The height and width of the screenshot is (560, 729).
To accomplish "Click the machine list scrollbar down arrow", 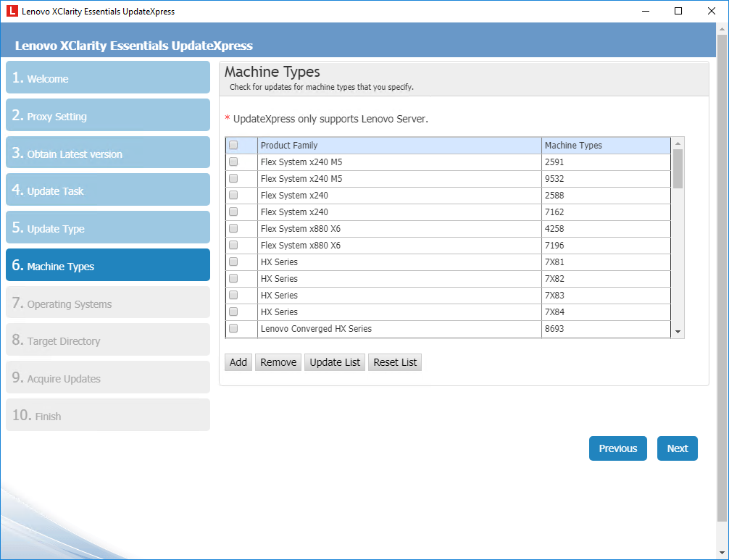I will click(678, 332).
